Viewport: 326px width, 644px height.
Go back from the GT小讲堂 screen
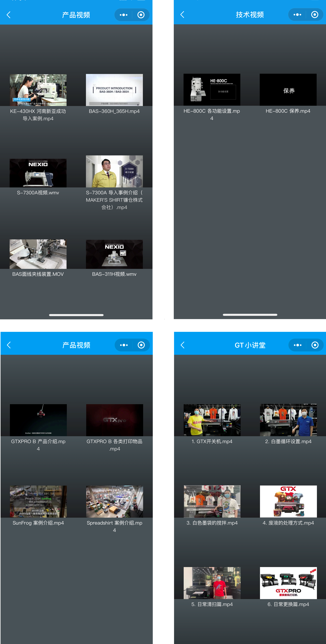(183, 345)
